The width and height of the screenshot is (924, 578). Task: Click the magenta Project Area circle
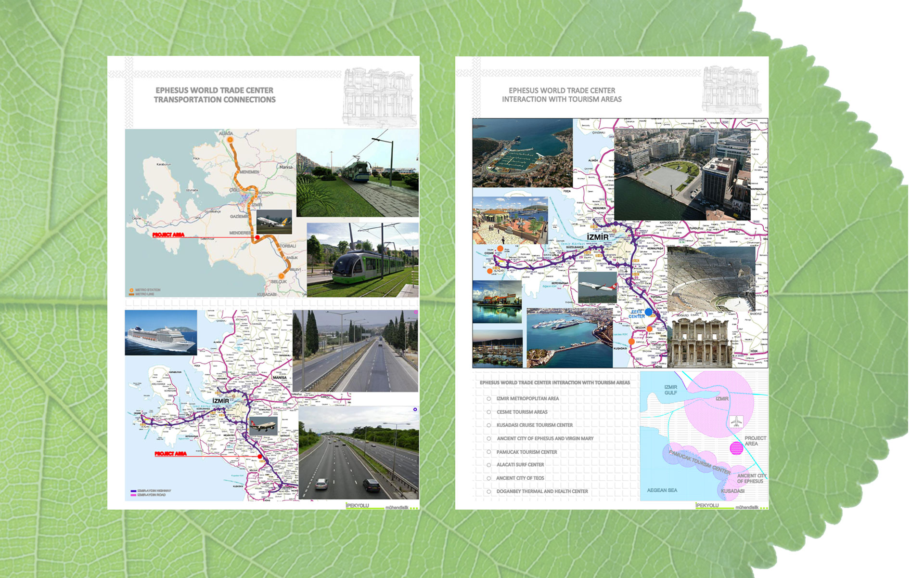click(736, 448)
